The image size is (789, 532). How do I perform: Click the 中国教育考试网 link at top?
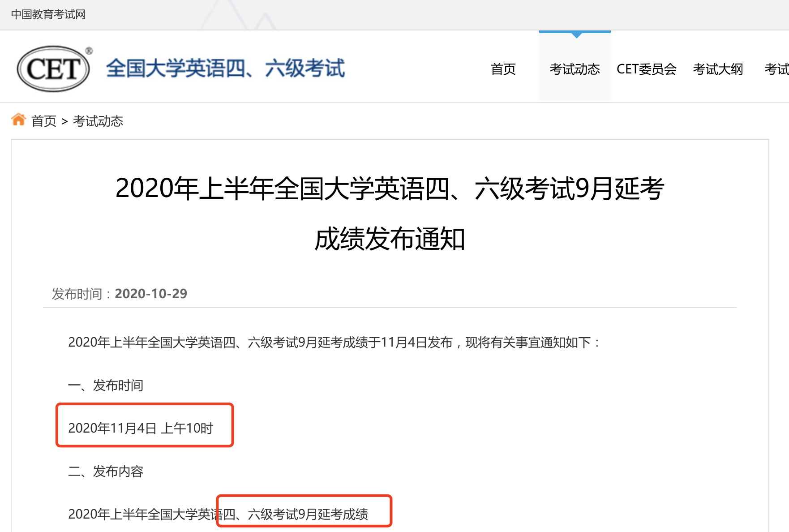[x=48, y=14]
